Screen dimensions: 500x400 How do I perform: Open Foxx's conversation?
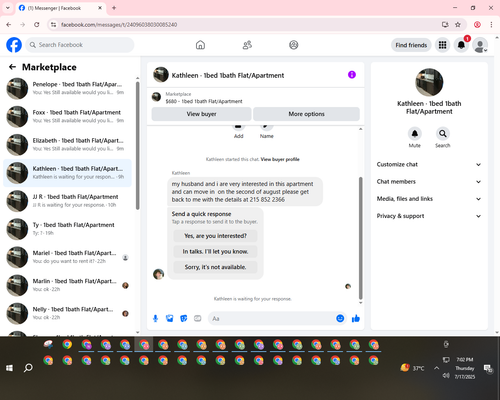point(67,116)
